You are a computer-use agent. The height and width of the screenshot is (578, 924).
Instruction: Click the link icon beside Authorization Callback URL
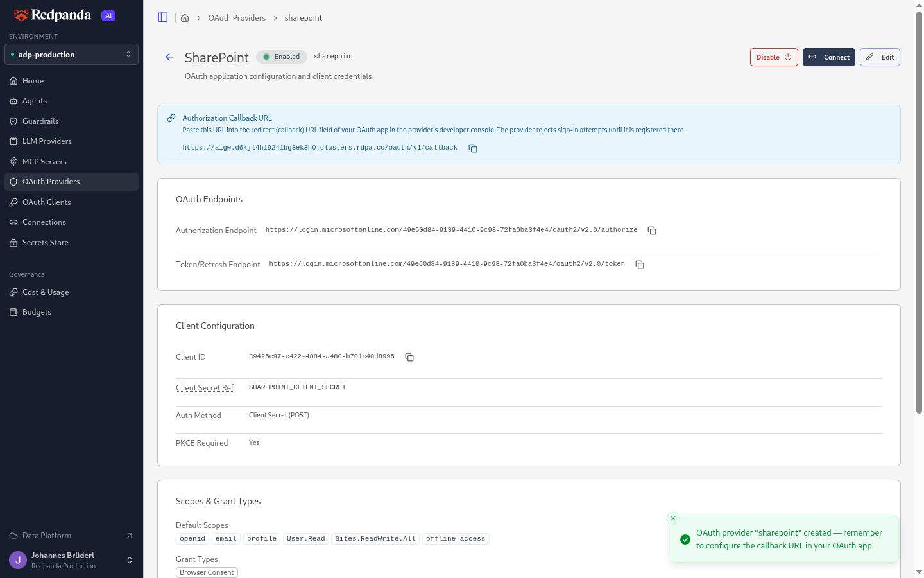pyautogui.click(x=171, y=118)
